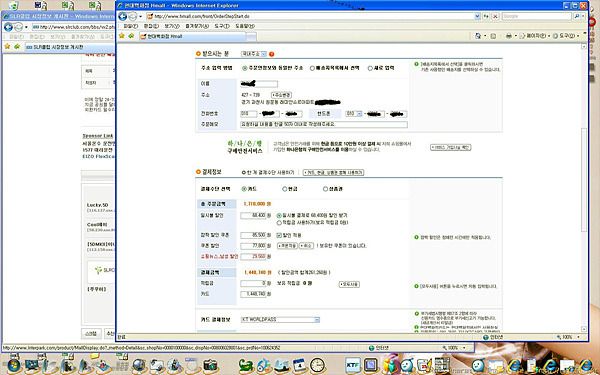Viewport: 600px width, 375px height.
Task: Click the Feeds icon in Hmall toolbar
Action: coord(493,36)
